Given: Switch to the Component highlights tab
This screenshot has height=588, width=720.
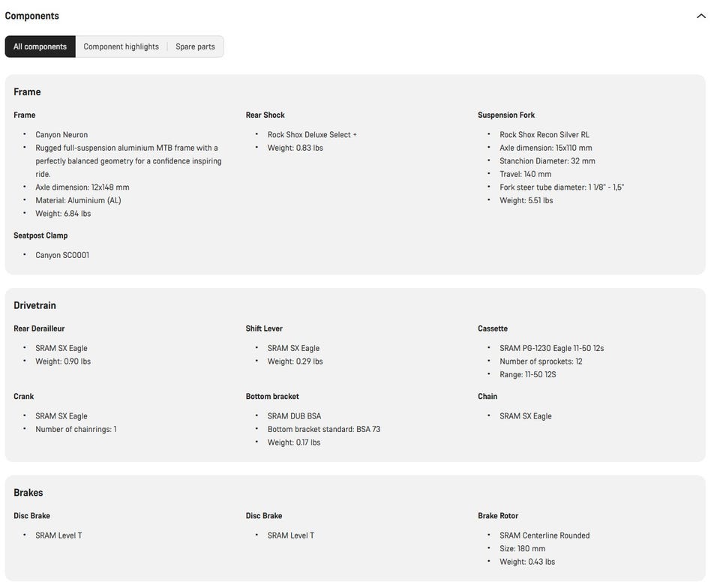Looking at the screenshot, I should tap(121, 46).
